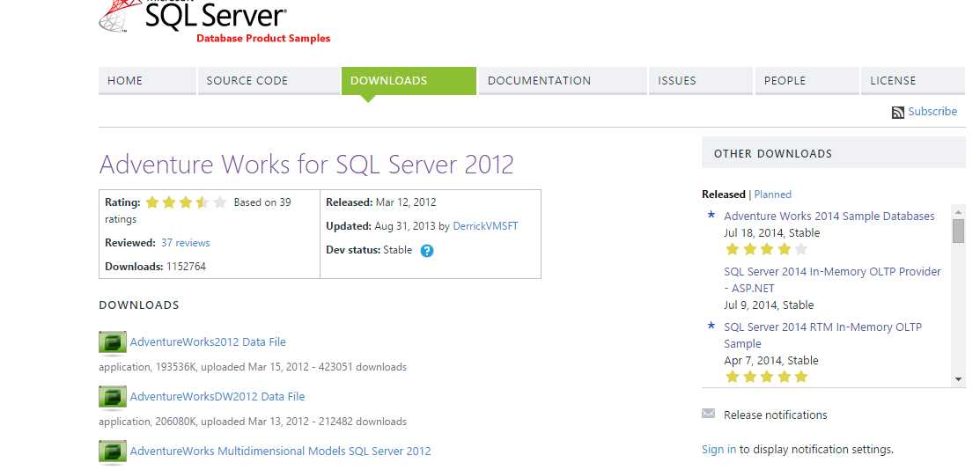Open DerrickVMSFT user profile link
Viewport: 980px width, 470px height.
486,226
